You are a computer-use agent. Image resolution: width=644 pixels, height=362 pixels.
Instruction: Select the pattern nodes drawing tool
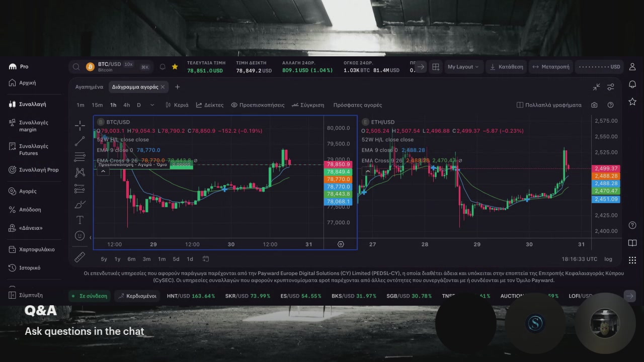coord(79,172)
